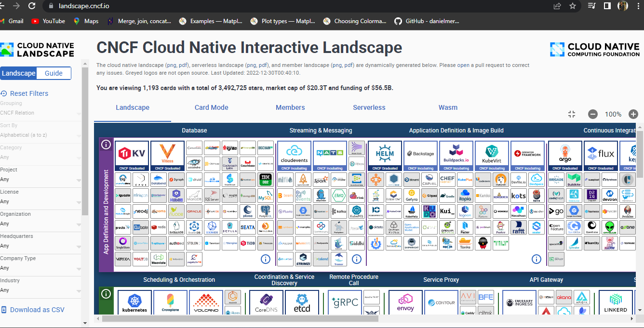This screenshot has height=328, width=644.
Task: Switch to Landscape view toggle
Action: point(18,73)
